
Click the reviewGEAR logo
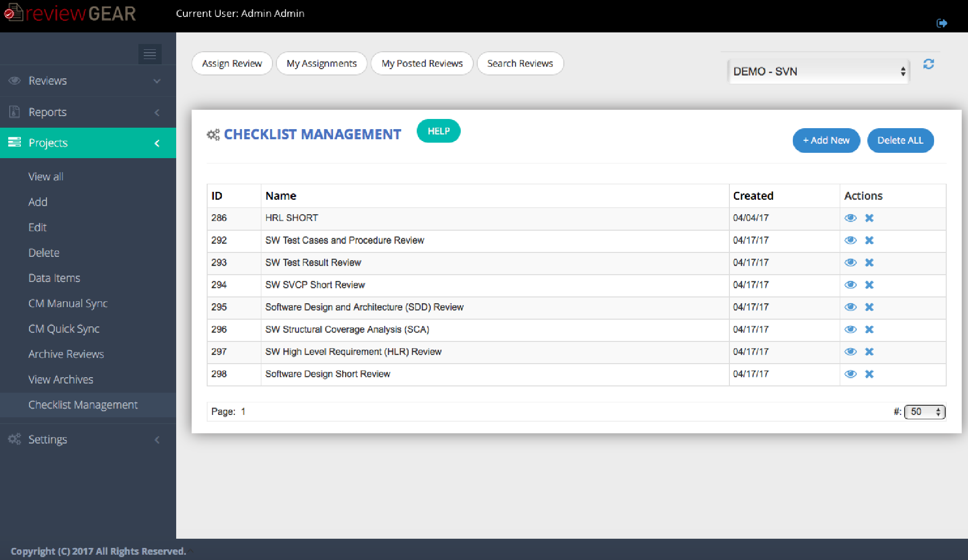[x=70, y=13]
